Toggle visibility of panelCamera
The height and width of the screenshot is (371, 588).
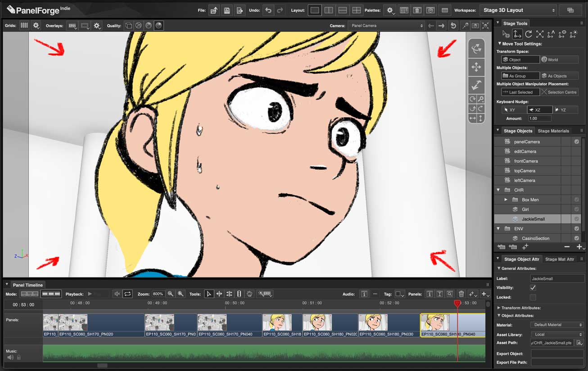(576, 142)
